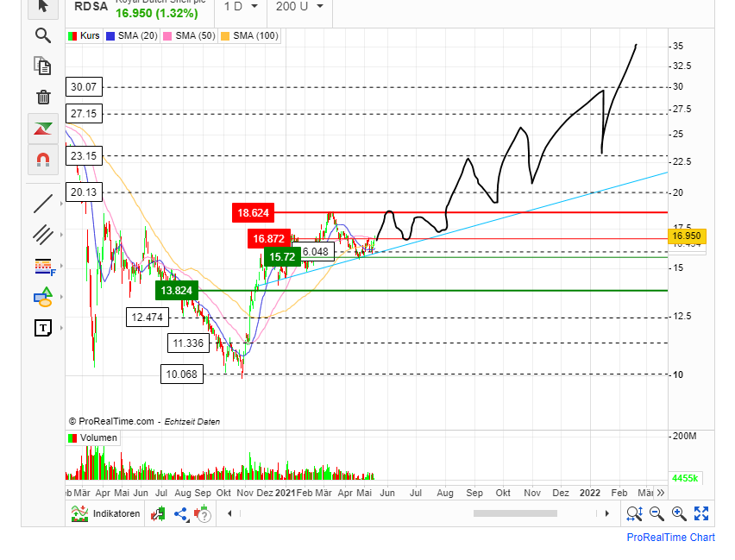Screen dimensions: 735x560
Task: Expand the shapes tool options arrow
Action: tap(61, 297)
